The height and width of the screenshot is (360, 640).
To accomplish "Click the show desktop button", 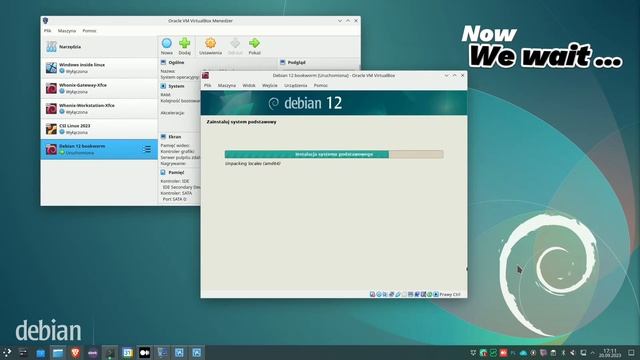I will tap(631, 353).
